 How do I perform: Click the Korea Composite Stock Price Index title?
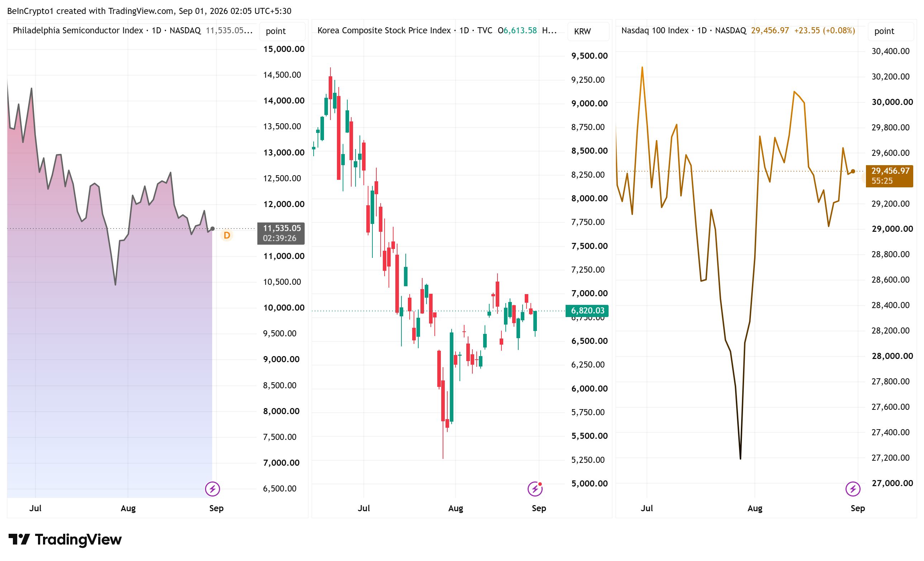pos(384,30)
